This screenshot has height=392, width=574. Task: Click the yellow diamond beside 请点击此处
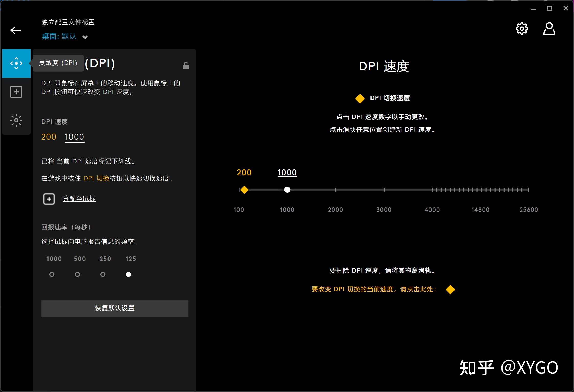(x=450, y=289)
